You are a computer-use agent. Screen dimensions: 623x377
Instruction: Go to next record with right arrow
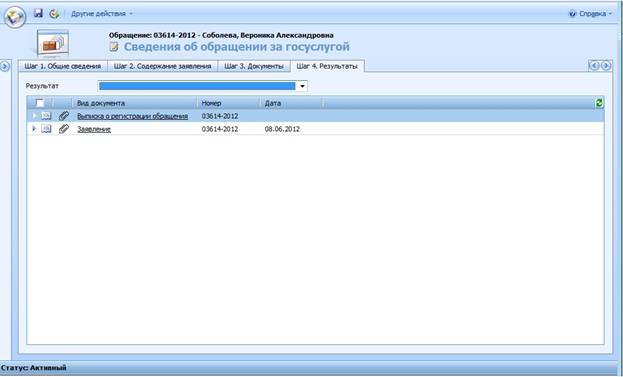606,66
